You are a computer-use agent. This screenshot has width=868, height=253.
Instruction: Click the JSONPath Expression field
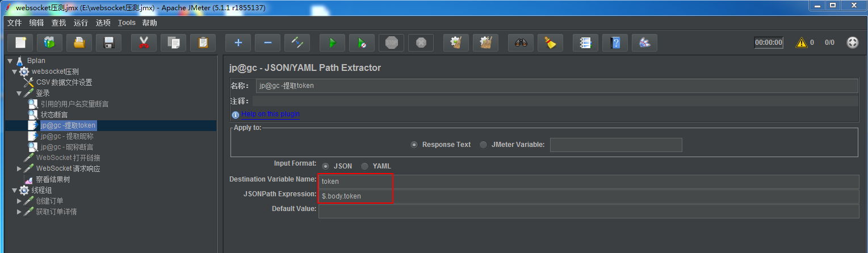click(x=589, y=196)
